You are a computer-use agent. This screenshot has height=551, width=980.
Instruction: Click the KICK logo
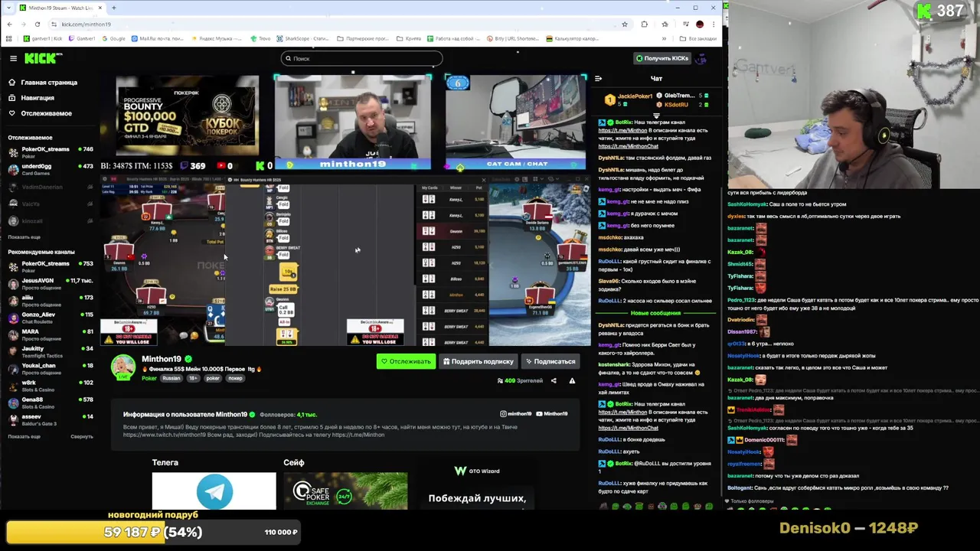point(43,58)
